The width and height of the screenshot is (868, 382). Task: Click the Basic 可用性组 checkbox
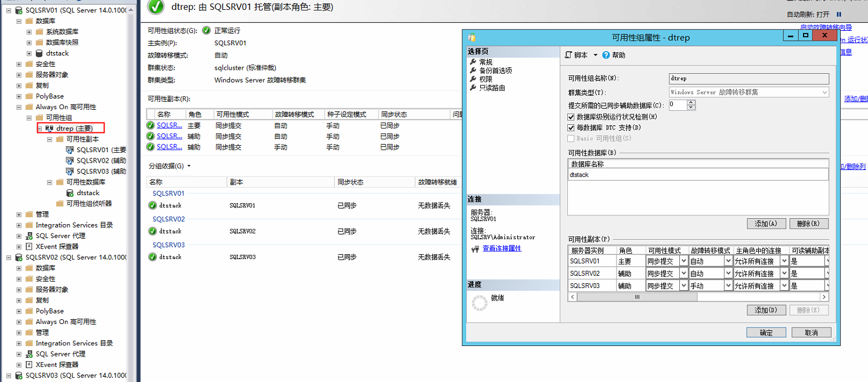[571, 138]
